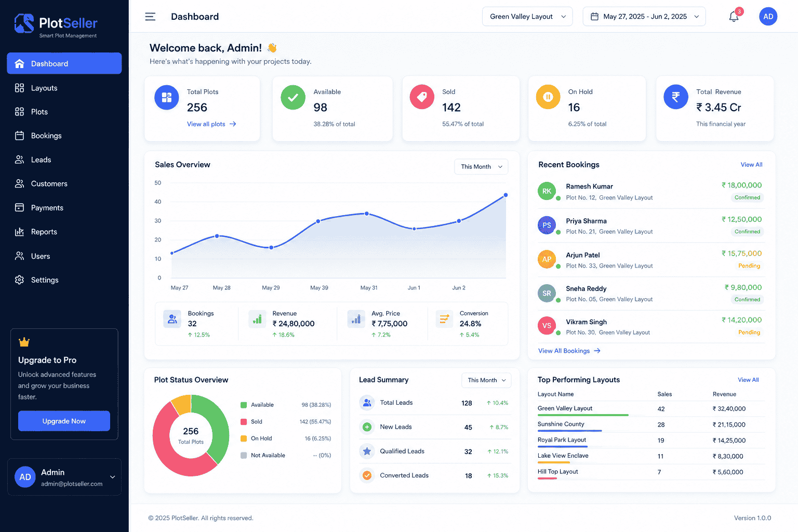798x532 pixels.
Task: Open the Green Valley Layout dropdown
Action: coord(527,17)
